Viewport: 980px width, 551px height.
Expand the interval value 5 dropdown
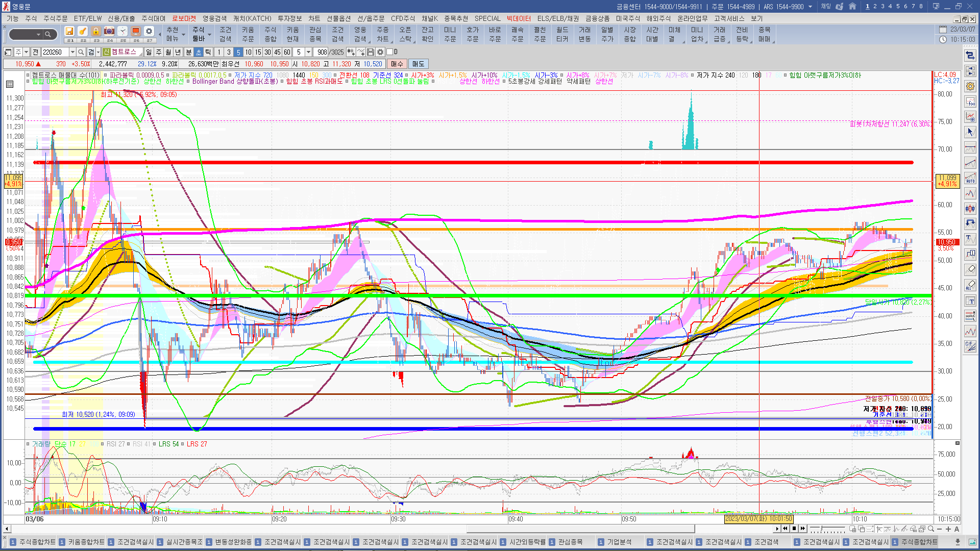point(308,52)
